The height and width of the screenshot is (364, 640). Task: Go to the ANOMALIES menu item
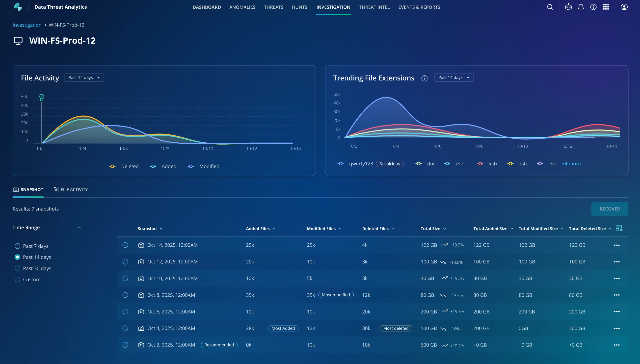242,7
